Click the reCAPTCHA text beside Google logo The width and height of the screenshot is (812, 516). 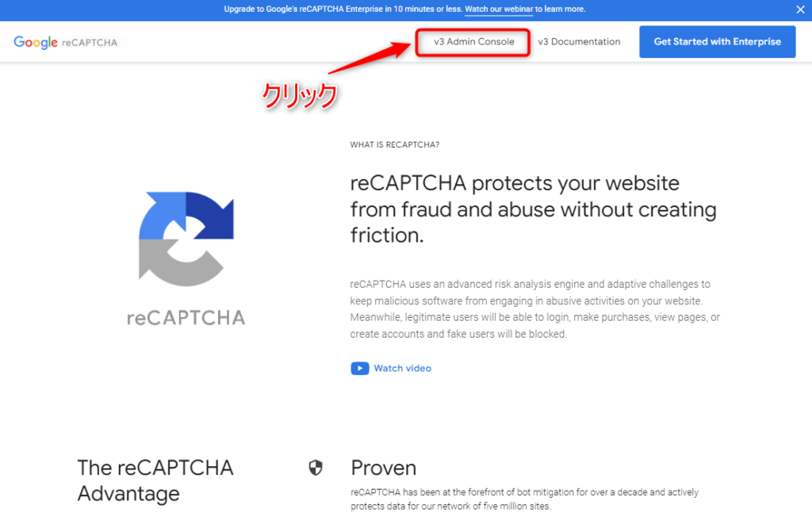point(90,43)
